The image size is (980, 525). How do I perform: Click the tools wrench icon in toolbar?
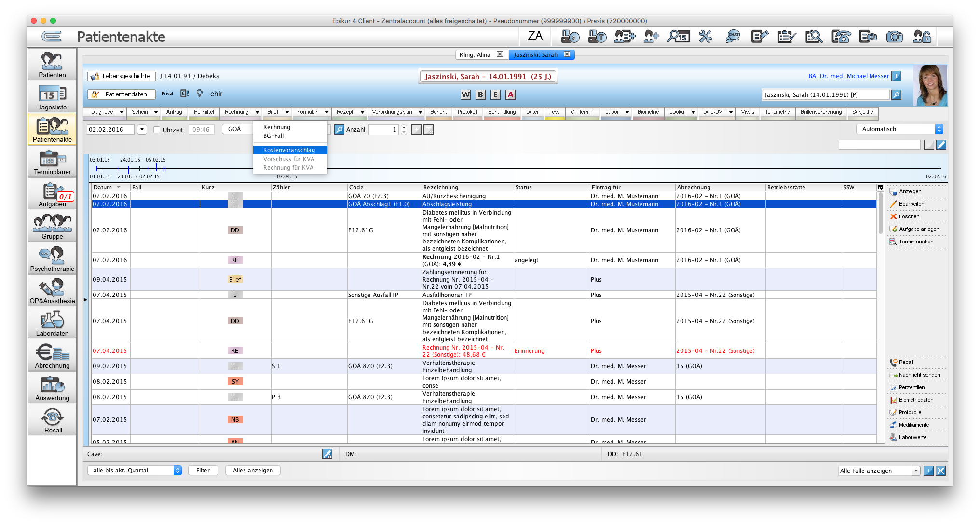[x=705, y=37]
